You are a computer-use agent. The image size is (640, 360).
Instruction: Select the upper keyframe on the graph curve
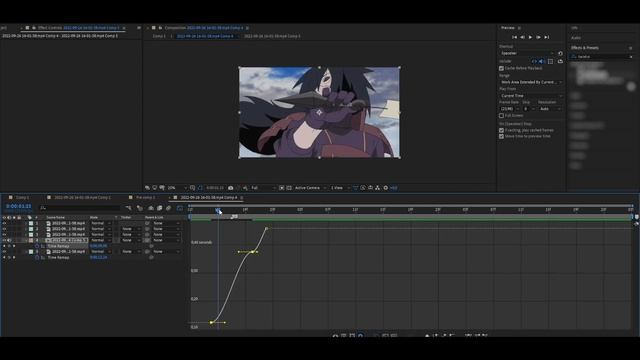(267, 228)
